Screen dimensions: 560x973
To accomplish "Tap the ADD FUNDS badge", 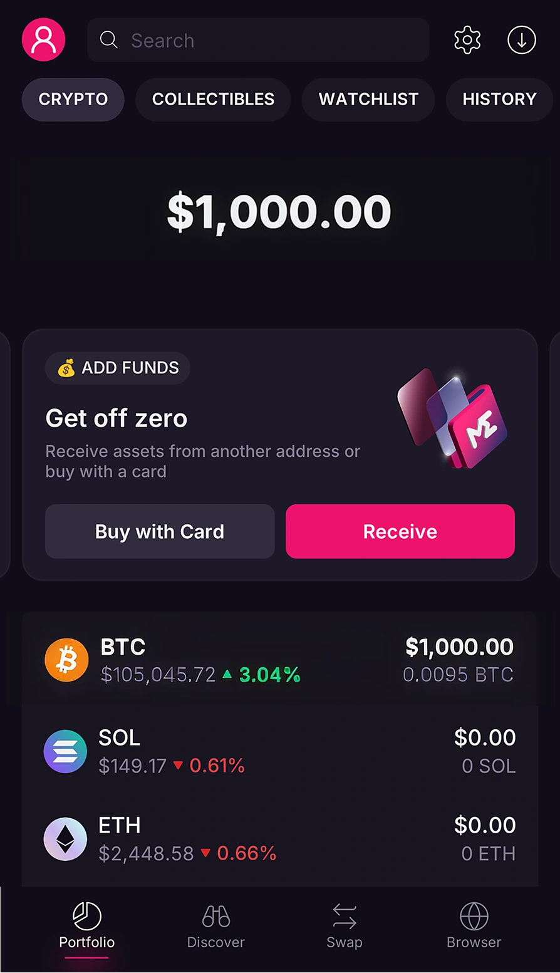I will pos(118,368).
